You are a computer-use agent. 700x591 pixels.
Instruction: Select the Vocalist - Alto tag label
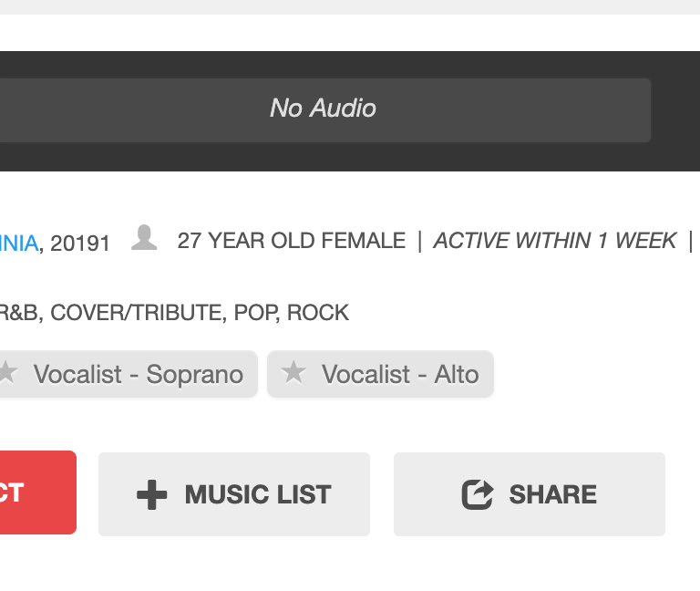pos(399,375)
